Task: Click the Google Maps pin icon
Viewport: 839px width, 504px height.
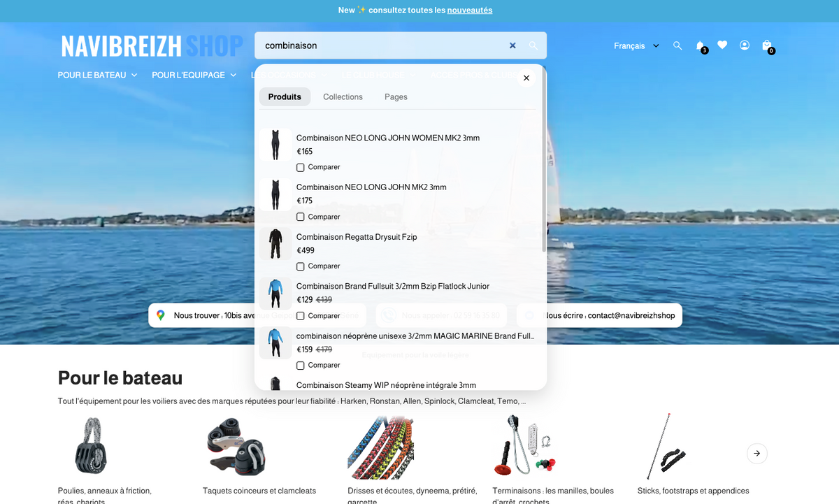Action: tap(161, 315)
